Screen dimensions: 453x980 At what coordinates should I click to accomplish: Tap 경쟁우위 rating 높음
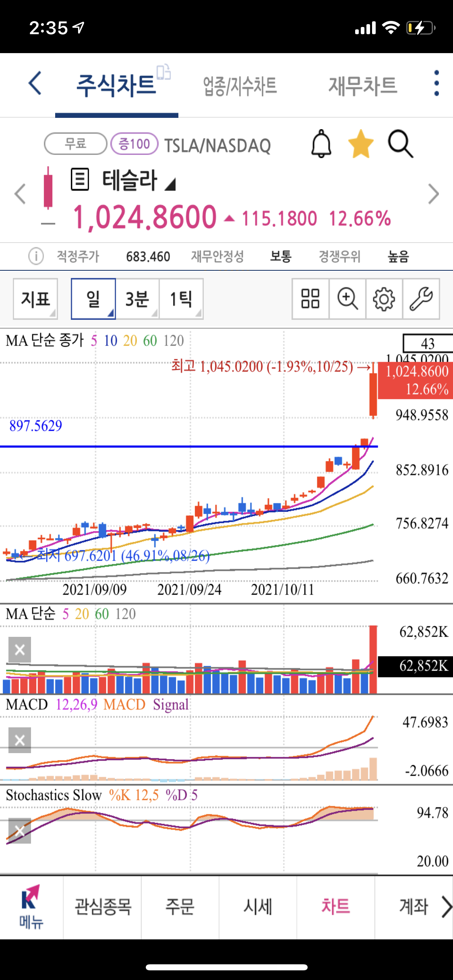tap(398, 256)
